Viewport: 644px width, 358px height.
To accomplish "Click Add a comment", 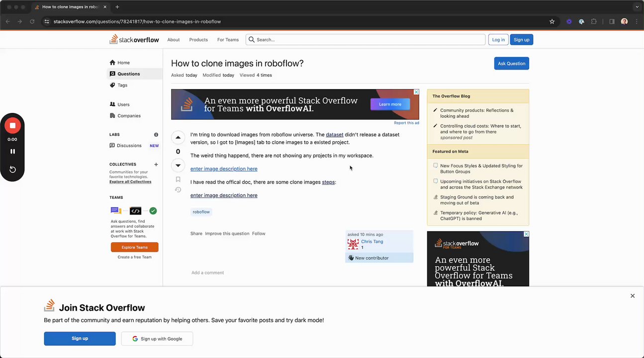I will point(207,272).
